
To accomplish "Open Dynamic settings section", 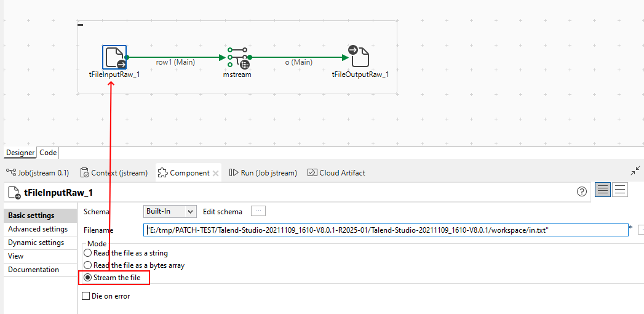I will click(x=40, y=243).
